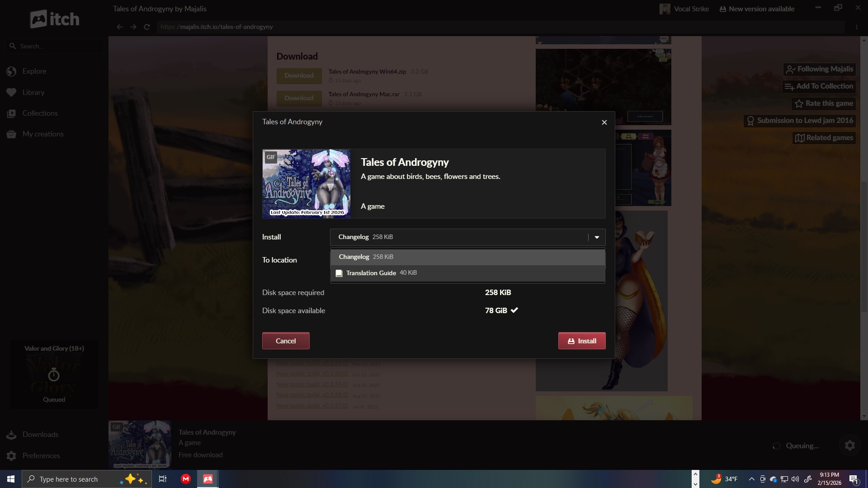Open My creations sidebar icon
This screenshot has height=488, width=868.
(11, 134)
